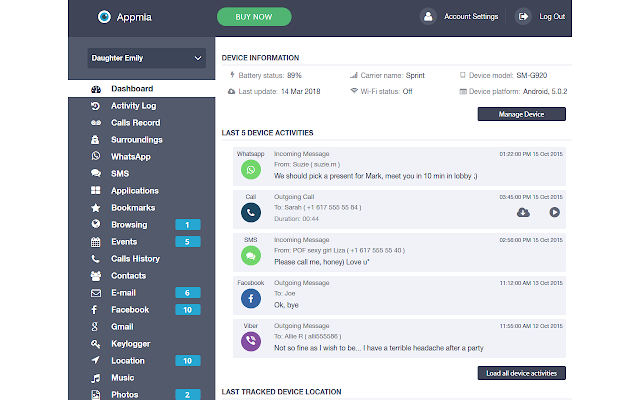Image resolution: width=640 pixels, height=400 pixels.
Task: Select the 'terrible headache after a party' message
Action: (378, 348)
